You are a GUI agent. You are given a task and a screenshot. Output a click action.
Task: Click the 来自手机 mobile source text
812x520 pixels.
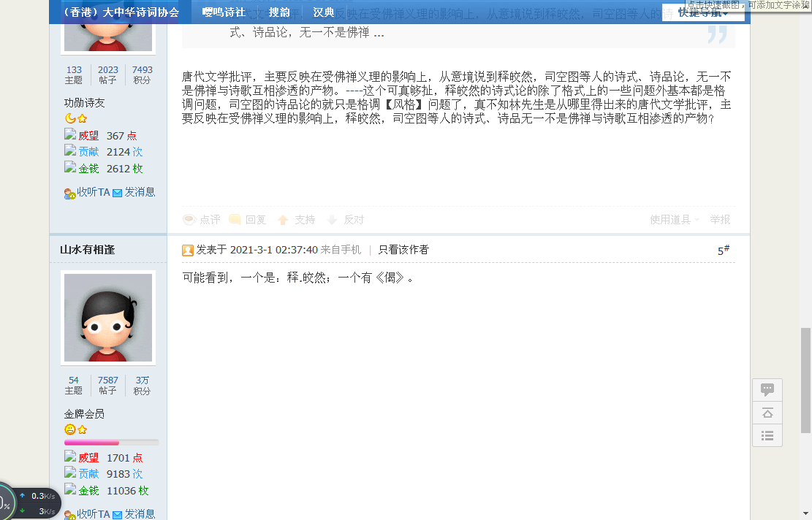(341, 250)
